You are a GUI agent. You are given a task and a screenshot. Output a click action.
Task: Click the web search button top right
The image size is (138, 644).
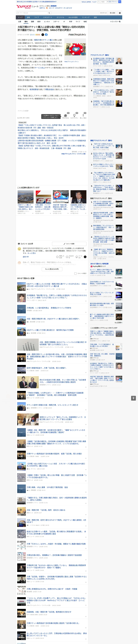120,2
